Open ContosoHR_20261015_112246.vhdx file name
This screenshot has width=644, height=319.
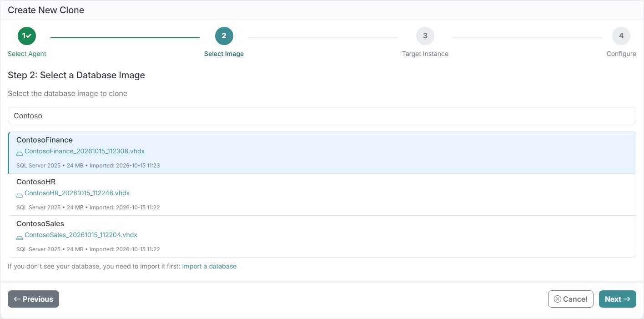77,193
